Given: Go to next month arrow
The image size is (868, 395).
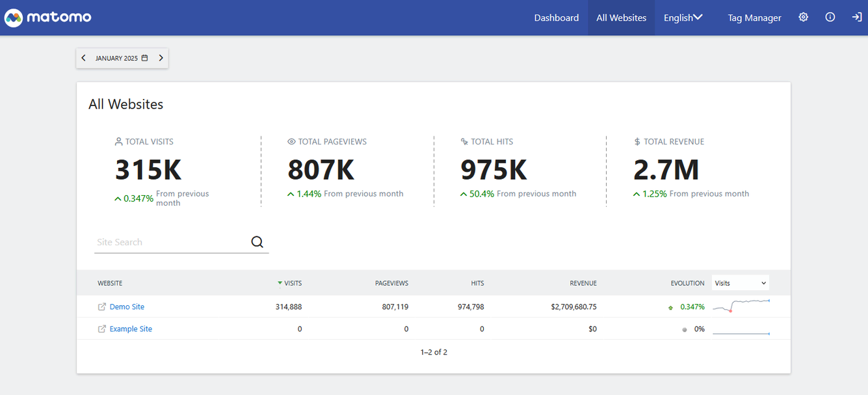Looking at the screenshot, I should point(161,58).
